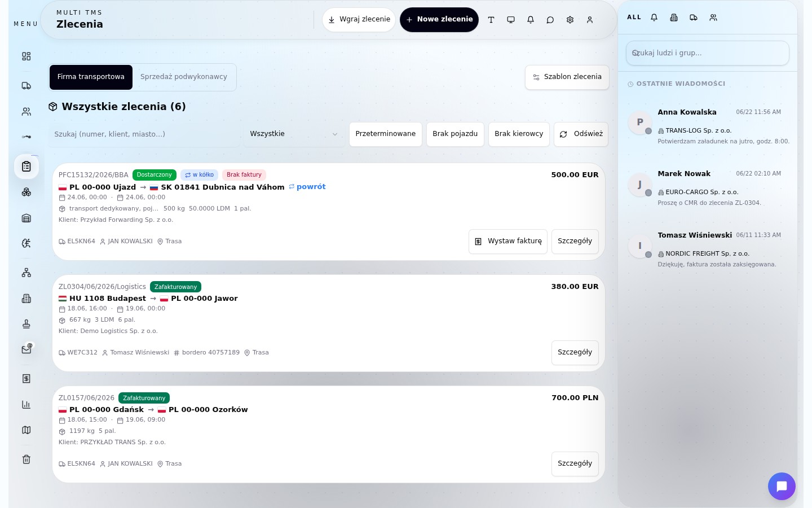Toggle the Przeterminowane filter
812x508 pixels.
pos(386,134)
